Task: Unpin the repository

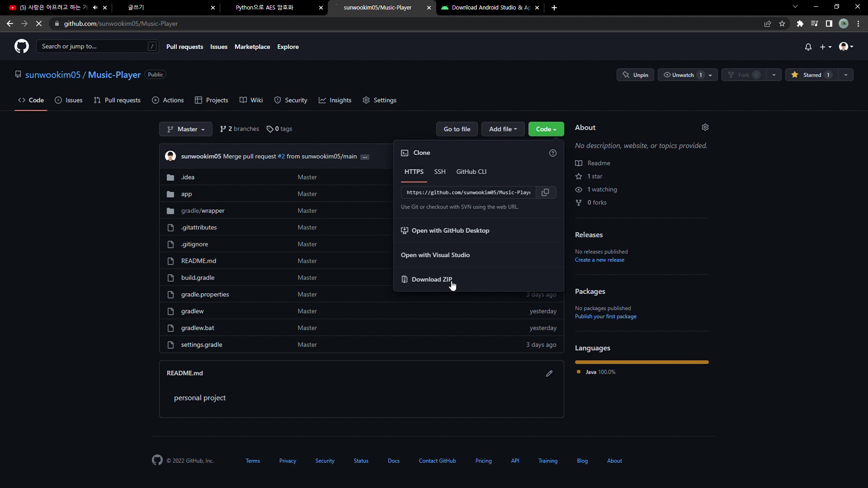Action: click(635, 75)
